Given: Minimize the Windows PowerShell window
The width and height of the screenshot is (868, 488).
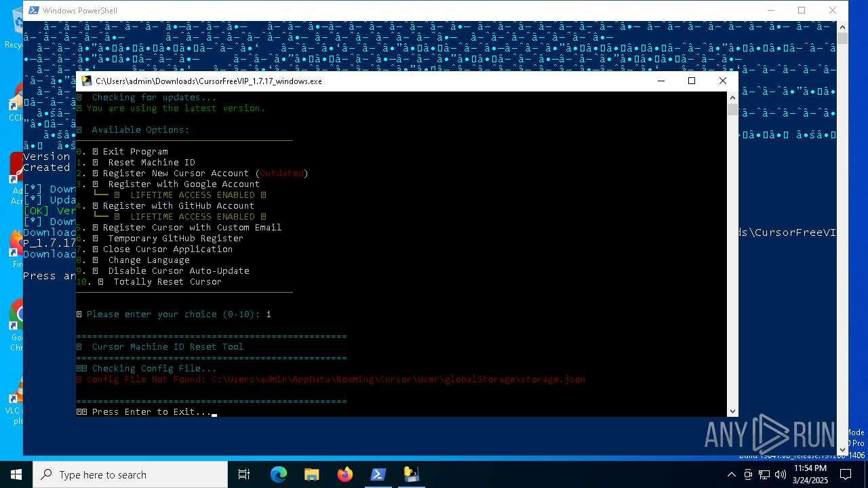Looking at the screenshot, I should (x=771, y=10).
